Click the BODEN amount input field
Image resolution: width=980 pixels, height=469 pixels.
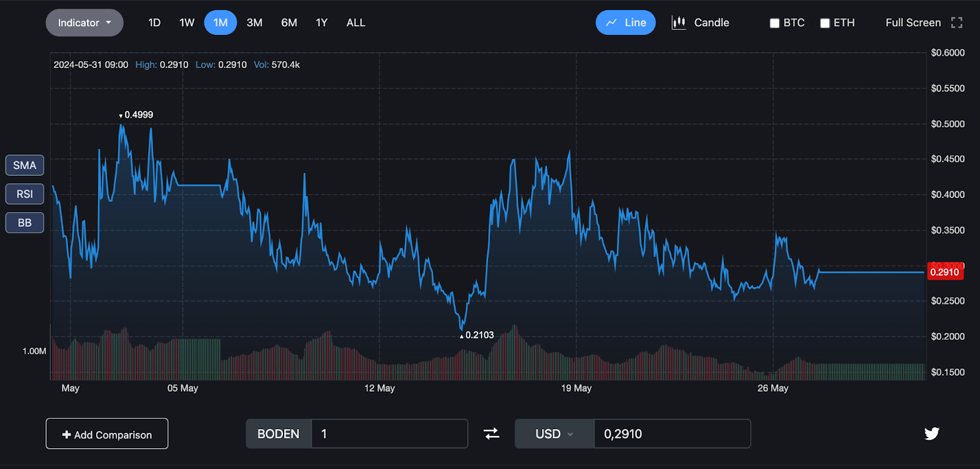(390, 434)
